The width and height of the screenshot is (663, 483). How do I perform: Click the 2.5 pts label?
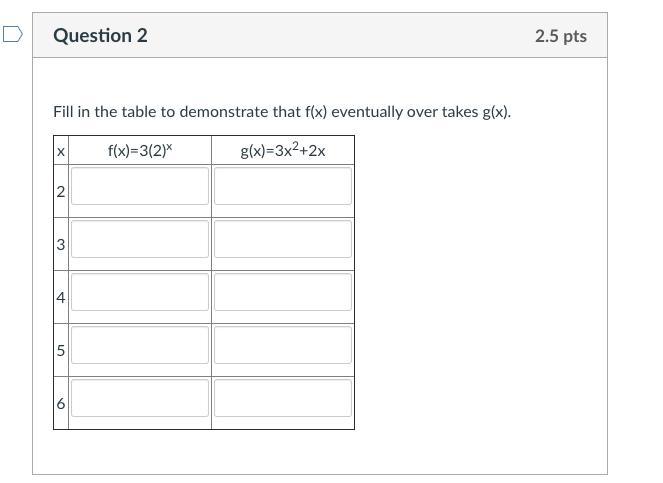tap(560, 36)
